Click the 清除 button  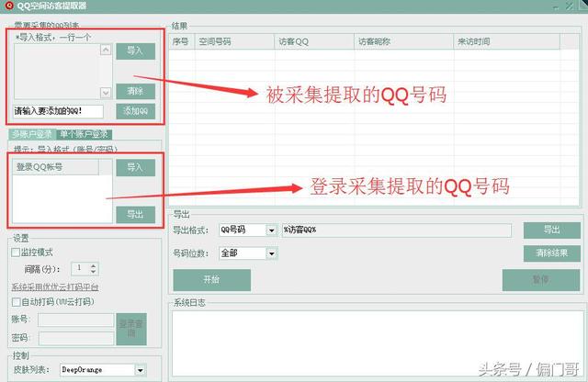pyautogui.click(x=135, y=91)
